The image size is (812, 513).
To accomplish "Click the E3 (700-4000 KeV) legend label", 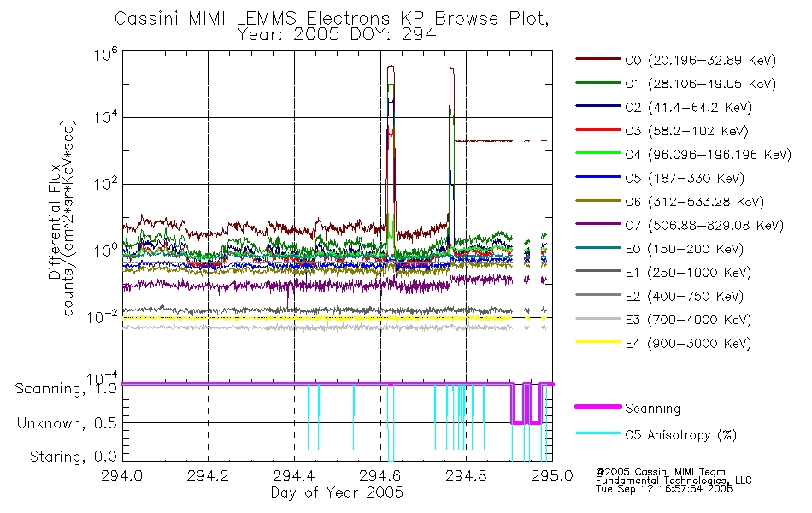I will [688, 320].
